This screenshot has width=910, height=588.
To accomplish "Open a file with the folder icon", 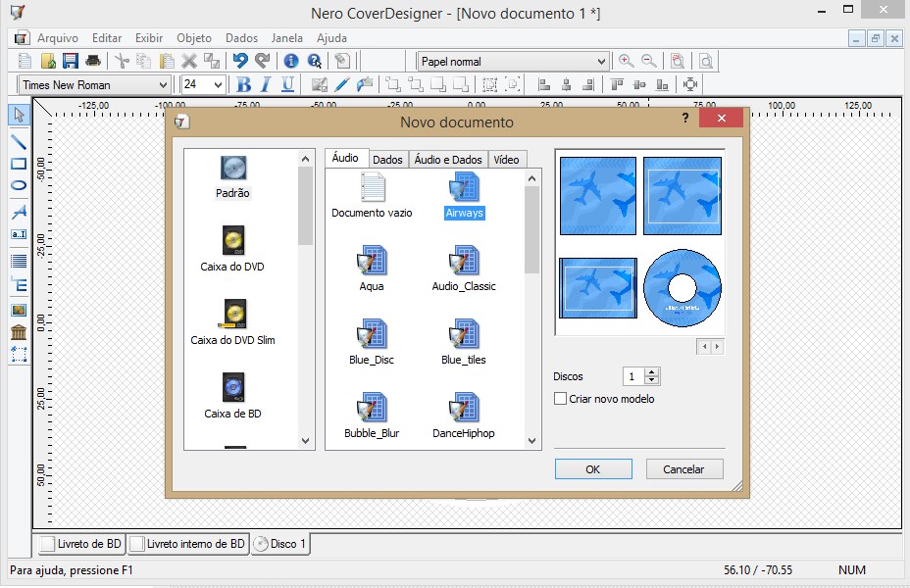I will tap(48, 61).
